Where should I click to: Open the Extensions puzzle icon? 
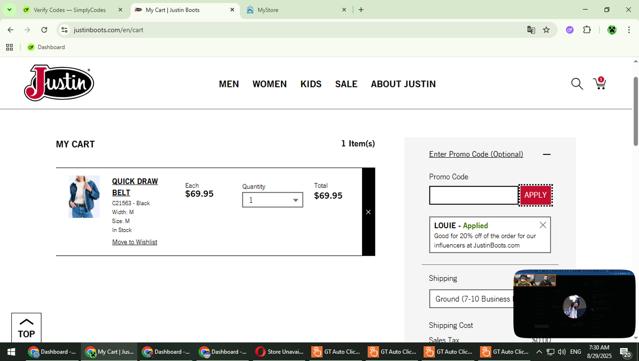[x=587, y=30]
